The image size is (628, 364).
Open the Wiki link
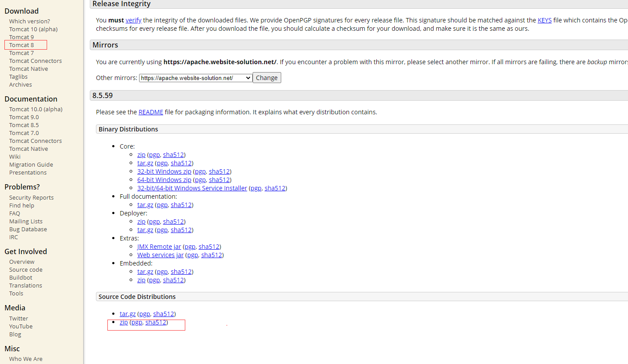point(15,157)
